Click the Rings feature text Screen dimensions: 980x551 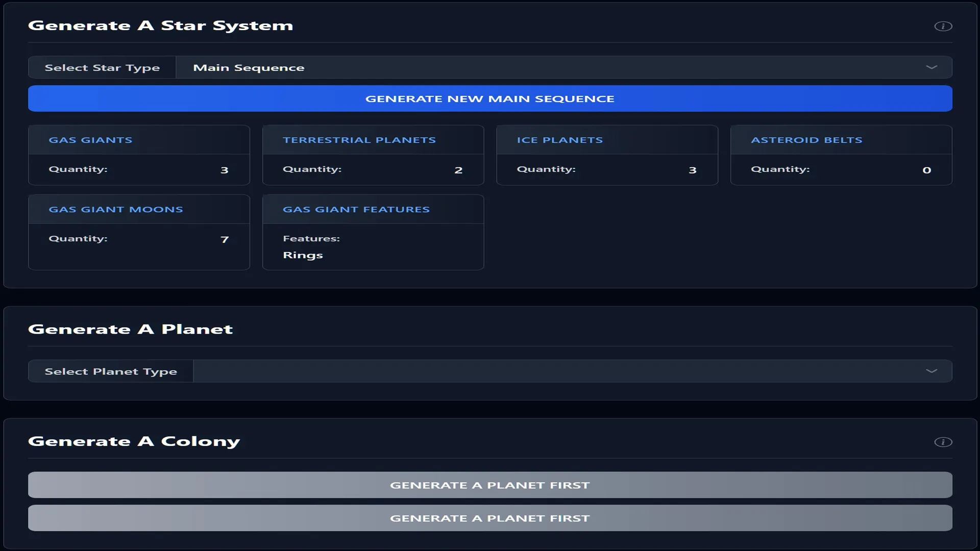(x=303, y=255)
